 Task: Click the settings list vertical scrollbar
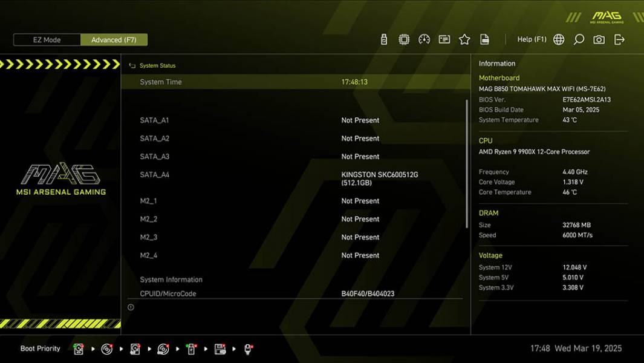point(467,163)
